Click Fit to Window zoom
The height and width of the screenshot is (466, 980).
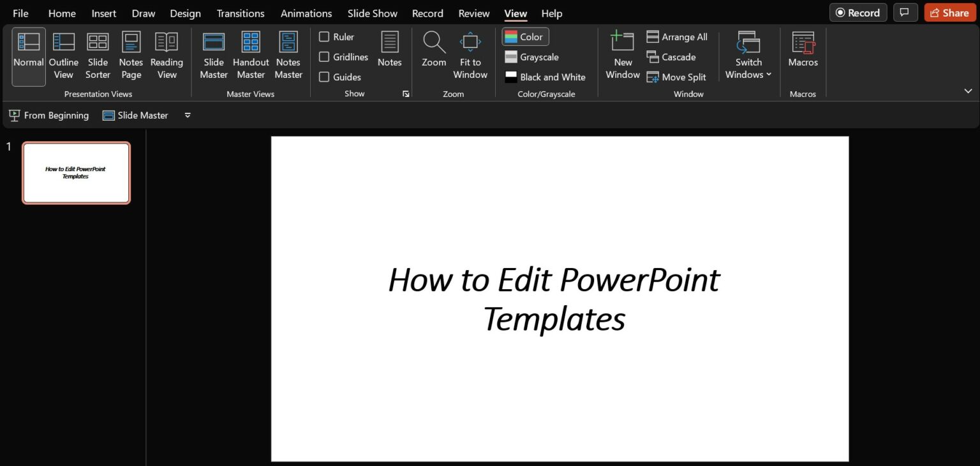point(470,54)
